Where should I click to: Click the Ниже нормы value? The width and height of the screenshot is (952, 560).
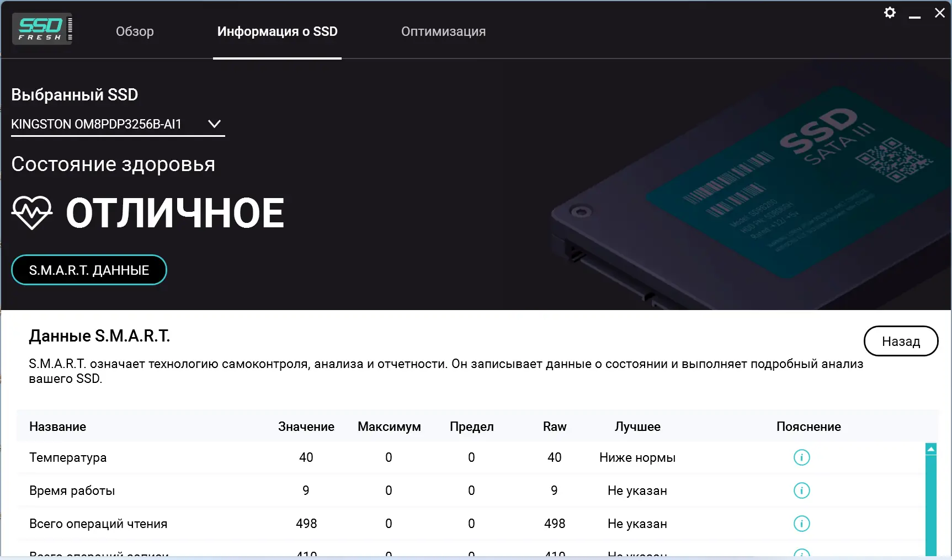[637, 457]
